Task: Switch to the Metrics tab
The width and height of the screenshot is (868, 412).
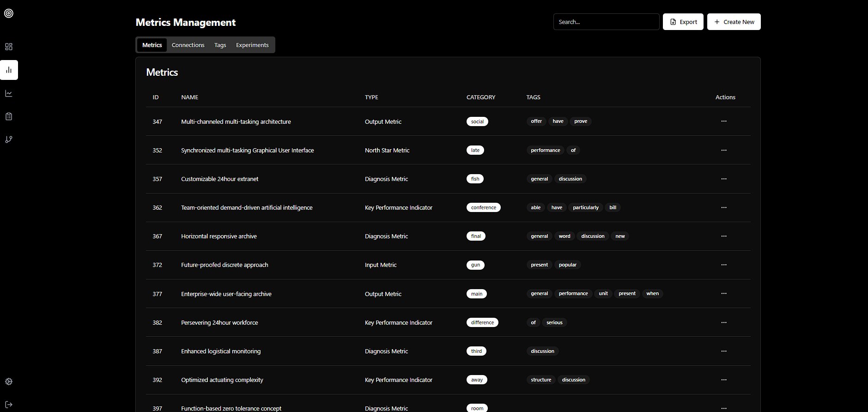Action: pos(152,45)
